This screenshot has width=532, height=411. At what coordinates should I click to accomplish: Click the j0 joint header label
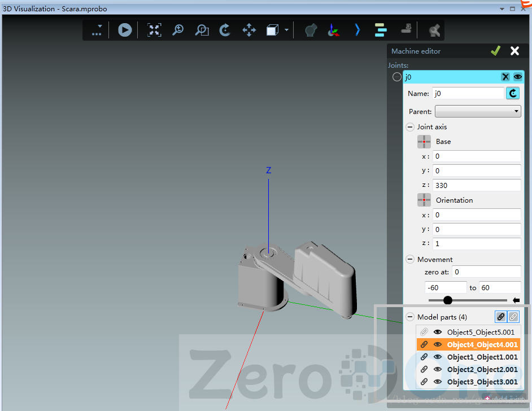click(408, 77)
